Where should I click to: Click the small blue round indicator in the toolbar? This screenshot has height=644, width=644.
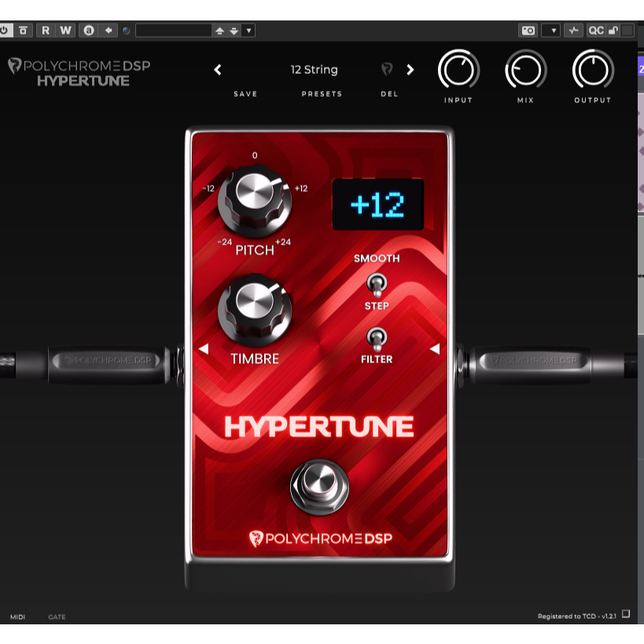click(x=126, y=31)
